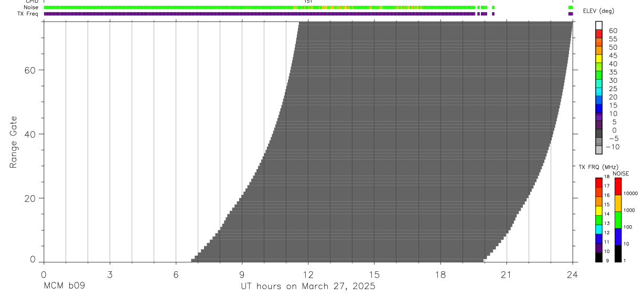The height and width of the screenshot is (297, 644).
Task: Pick yellow segment of TX FRQ bar
Action: point(598,211)
